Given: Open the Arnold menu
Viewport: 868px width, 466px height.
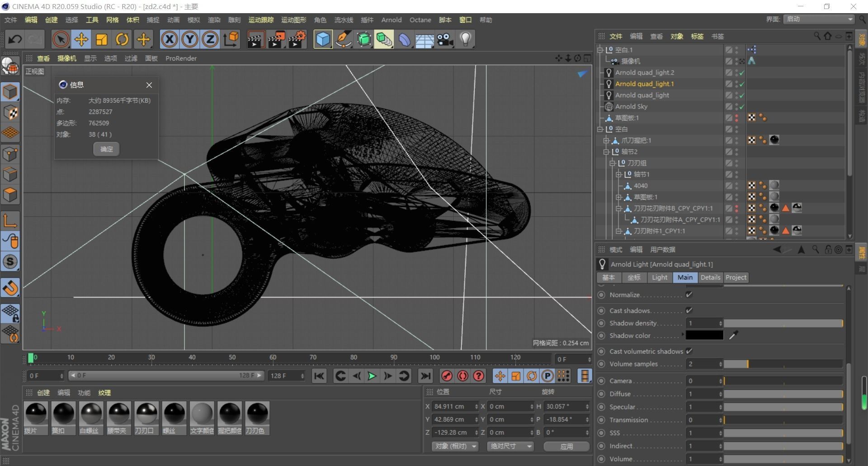Looking at the screenshot, I should pyautogui.click(x=391, y=20).
